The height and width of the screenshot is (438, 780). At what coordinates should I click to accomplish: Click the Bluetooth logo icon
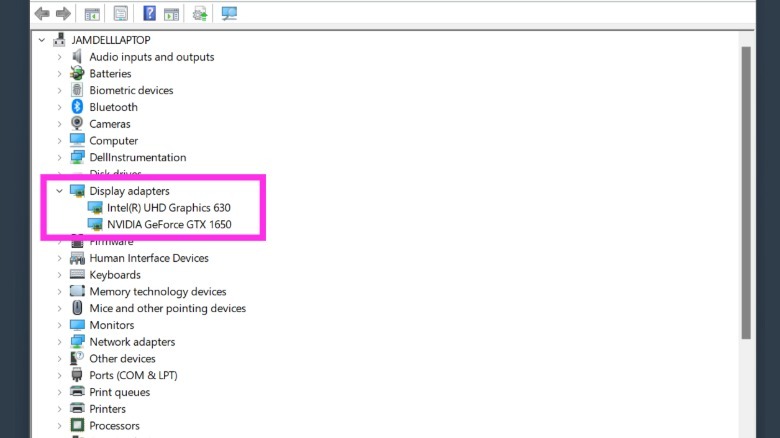coord(77,107)
